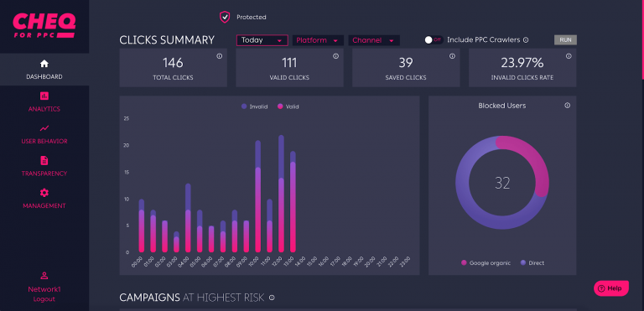This screenshot has height=311, width=644.
Task: Click the Blocked Users title
Action: (x=502, y=106)
